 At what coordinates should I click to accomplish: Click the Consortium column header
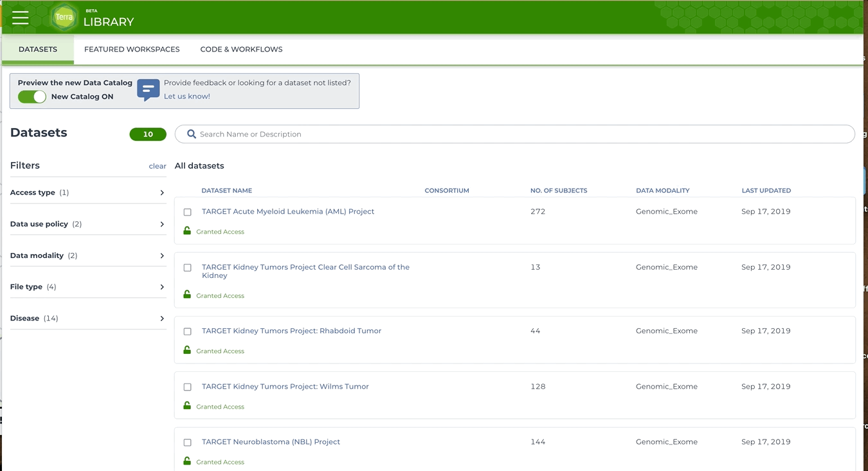pos(447,190)
